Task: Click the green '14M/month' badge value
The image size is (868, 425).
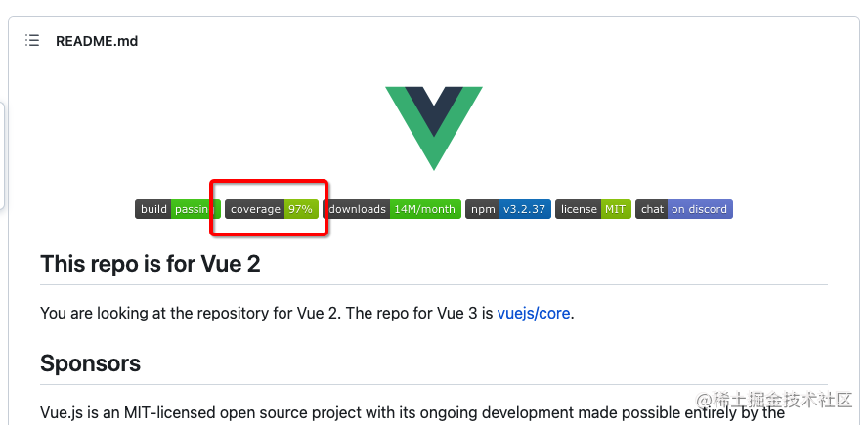Action: 424,209
